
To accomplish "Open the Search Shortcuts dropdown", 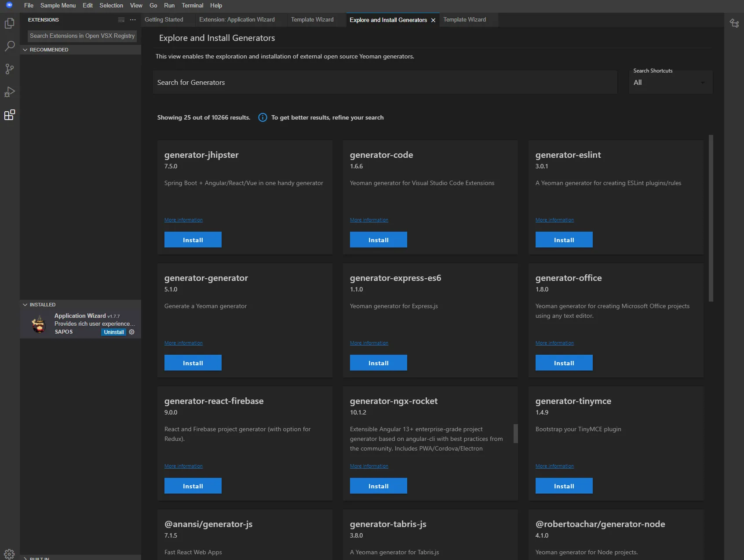I will [670, 83].
